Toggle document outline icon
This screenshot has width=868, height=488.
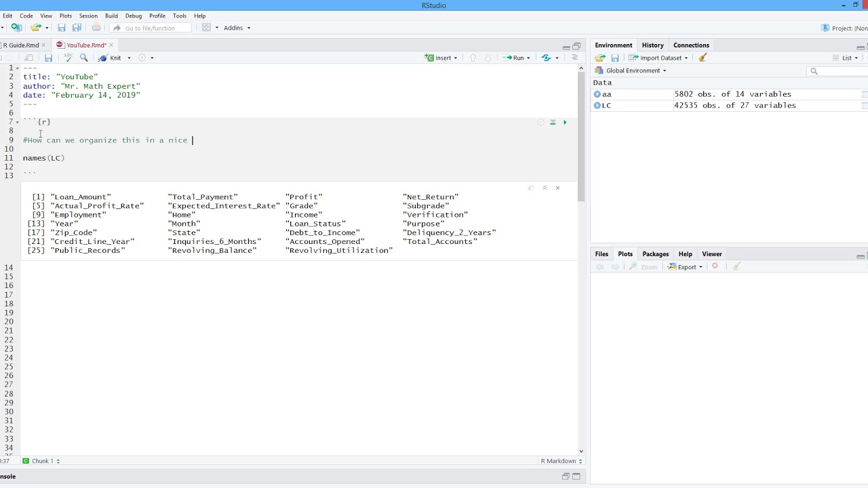coord(574,58)
